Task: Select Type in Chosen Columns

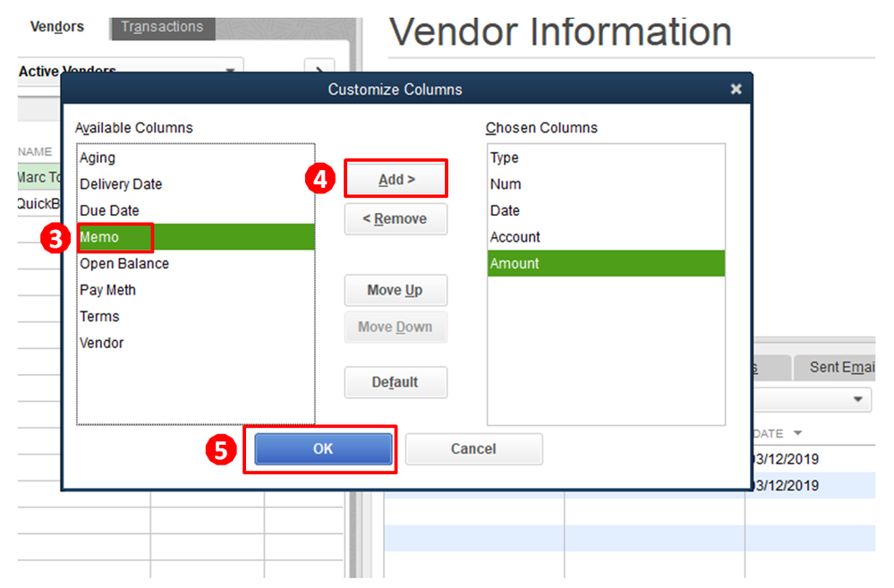Action: [x=606, y=158]
